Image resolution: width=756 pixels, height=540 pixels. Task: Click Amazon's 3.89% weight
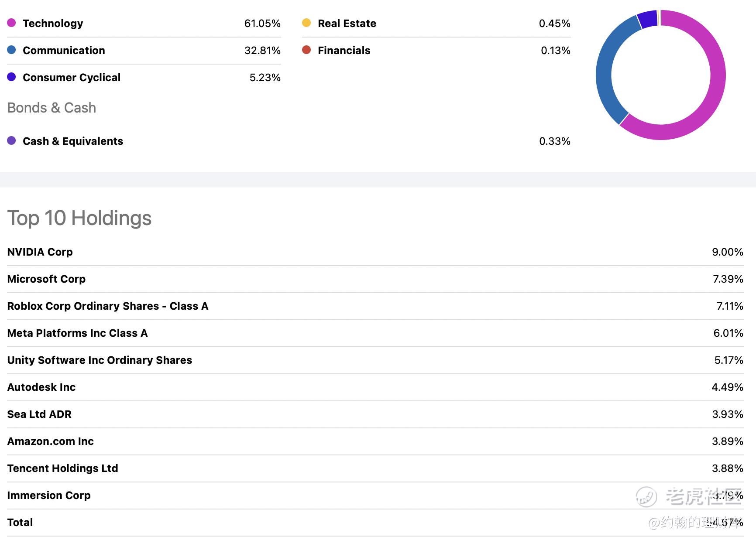click(x=728, y=441)
